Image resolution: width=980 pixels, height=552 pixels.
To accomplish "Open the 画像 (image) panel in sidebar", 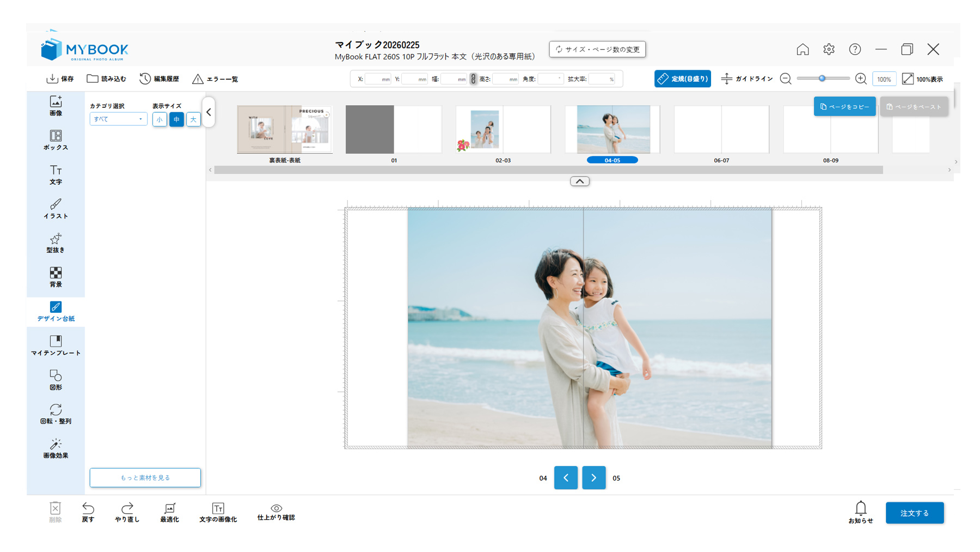I will coord(56,106).
